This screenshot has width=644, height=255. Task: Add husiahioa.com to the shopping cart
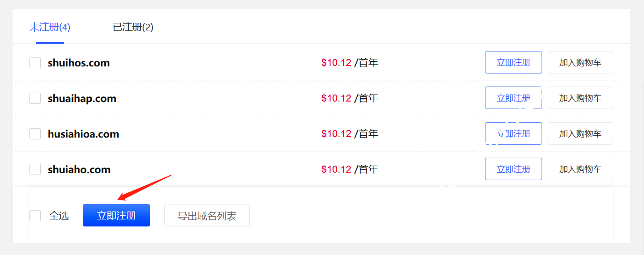(x=580, y=133)
